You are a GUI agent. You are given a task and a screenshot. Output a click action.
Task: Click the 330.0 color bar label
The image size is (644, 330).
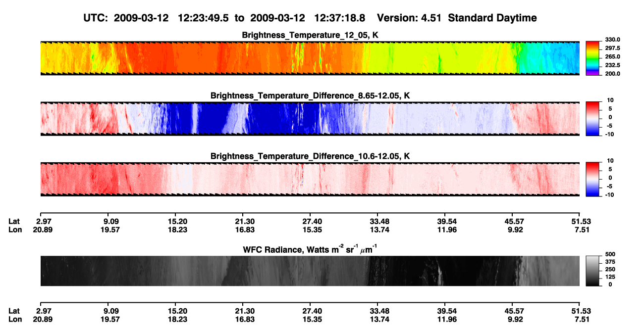tap(613, 40)
